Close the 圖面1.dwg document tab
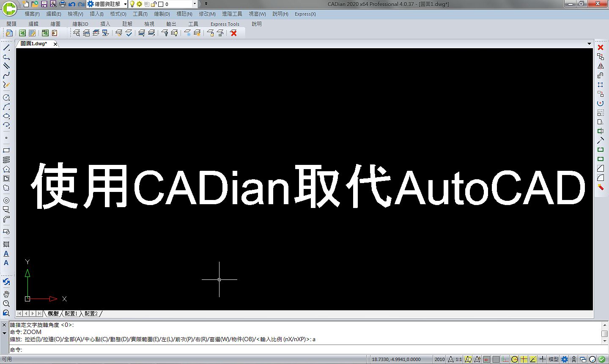The height and width of the screenshot is (364, 609). (55, 44)
